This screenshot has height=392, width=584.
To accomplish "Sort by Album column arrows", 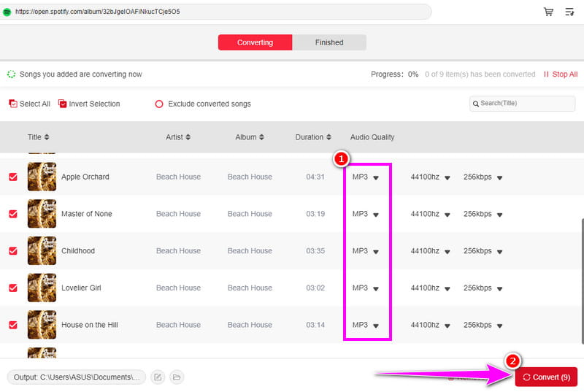I will point(261,137).
